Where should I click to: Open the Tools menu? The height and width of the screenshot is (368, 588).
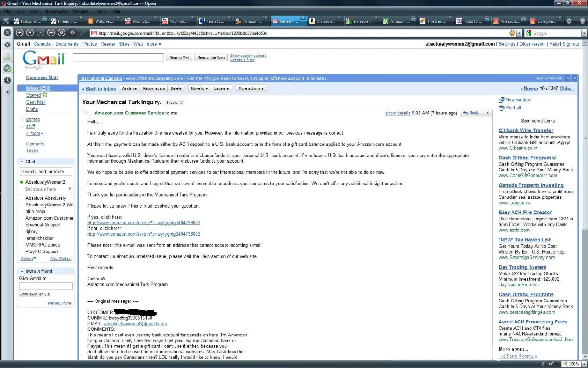point(100,11)
